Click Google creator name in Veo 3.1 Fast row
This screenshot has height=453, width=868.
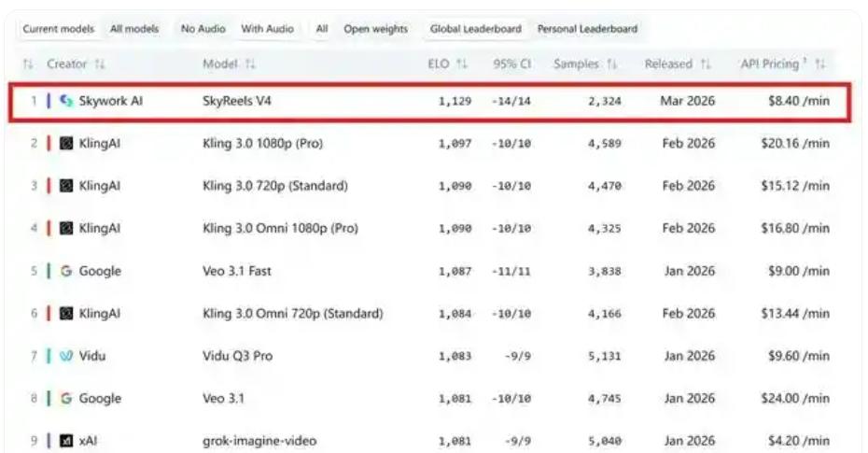tap(100, 271)
